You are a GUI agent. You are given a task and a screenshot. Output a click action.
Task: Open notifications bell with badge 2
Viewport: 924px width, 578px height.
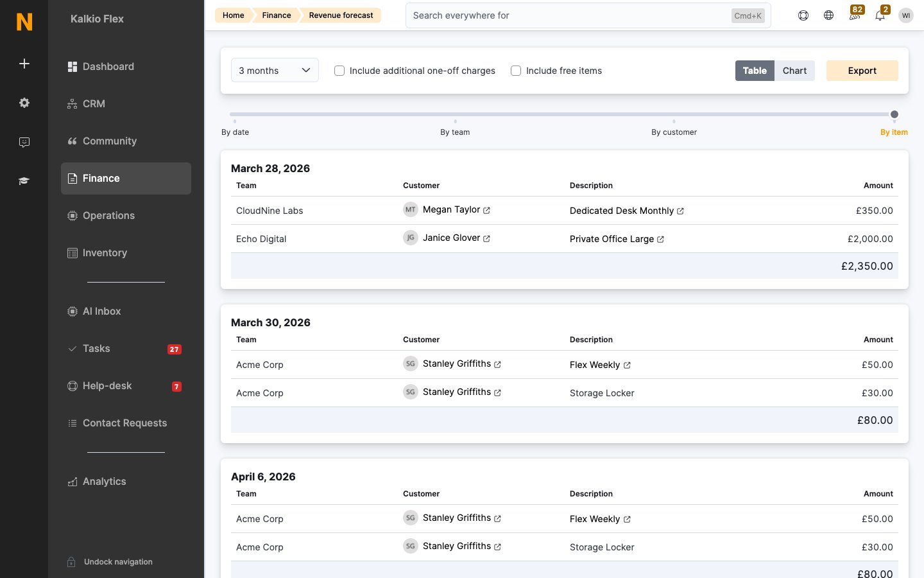[x=880, y=15]
